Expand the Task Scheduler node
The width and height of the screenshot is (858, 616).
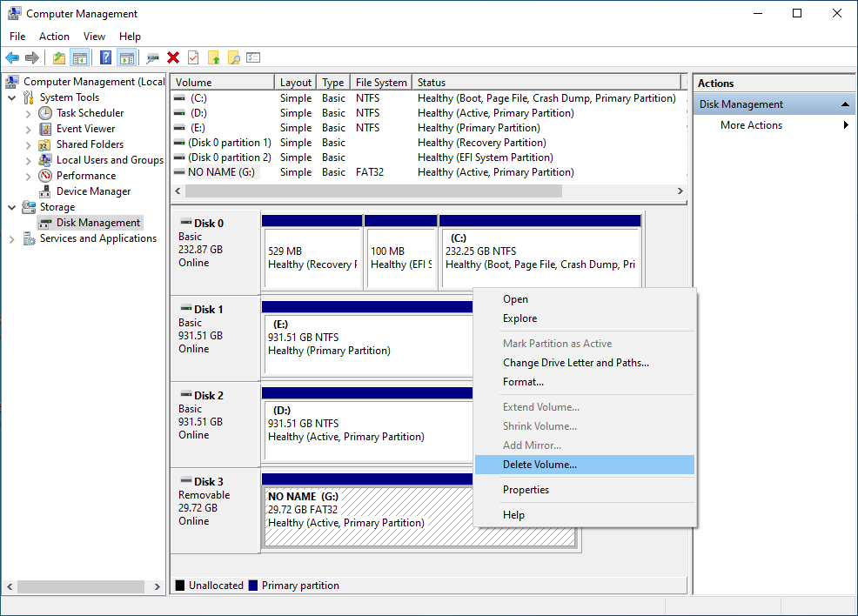click(29, 114)
